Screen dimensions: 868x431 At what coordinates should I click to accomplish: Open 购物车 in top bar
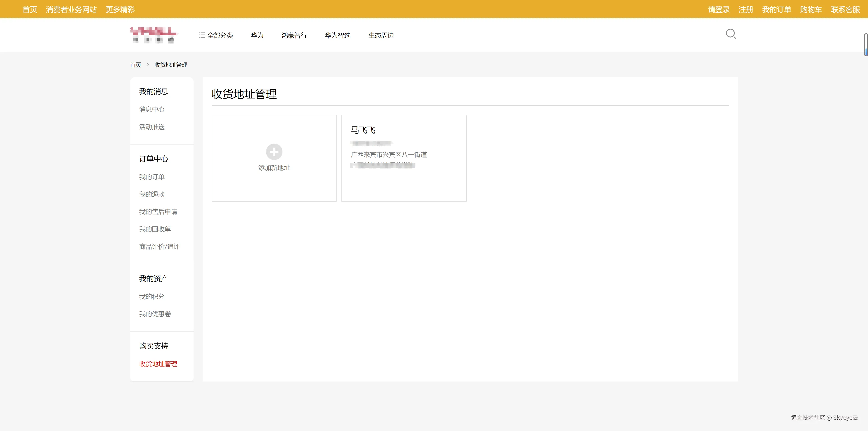(x=811, y=10)
